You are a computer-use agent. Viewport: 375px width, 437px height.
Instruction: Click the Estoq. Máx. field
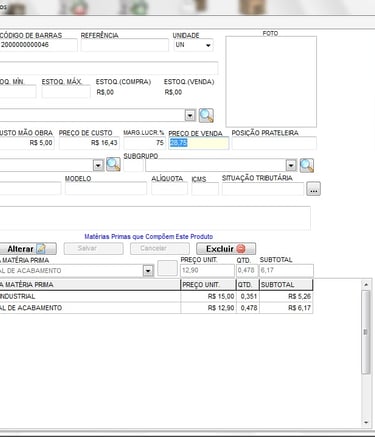pos(66,91)
